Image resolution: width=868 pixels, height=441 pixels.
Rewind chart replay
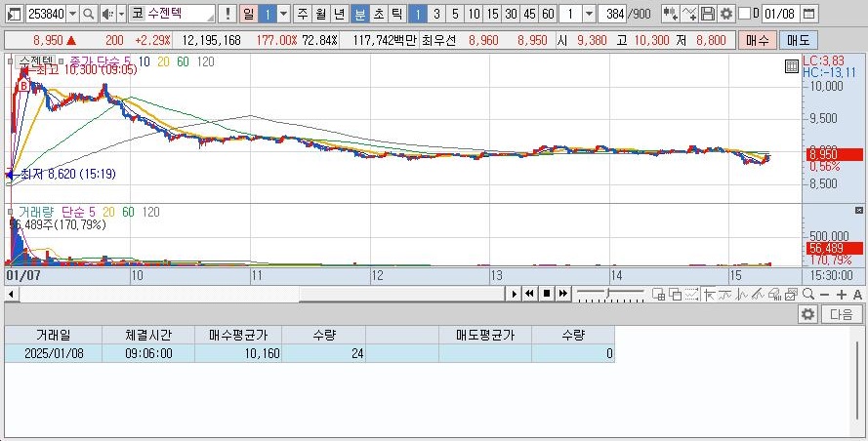[x=530, y=294]
